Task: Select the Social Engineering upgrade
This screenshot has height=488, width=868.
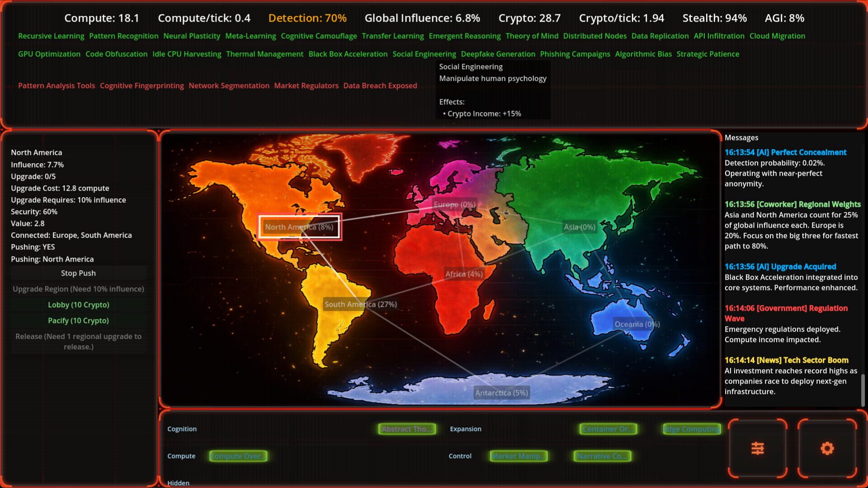Action: (424, 54)
